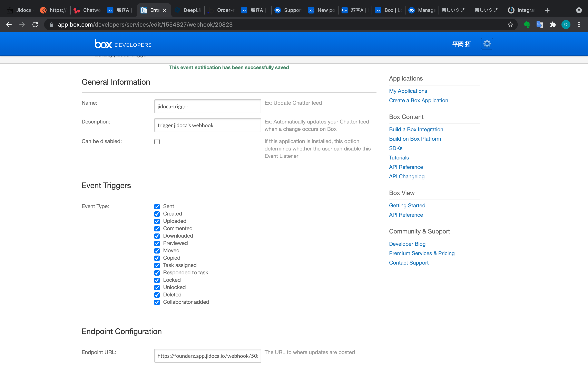Open the new tab plus button
This screenshot has height=368, width=588.
click(x=547, y=10)
